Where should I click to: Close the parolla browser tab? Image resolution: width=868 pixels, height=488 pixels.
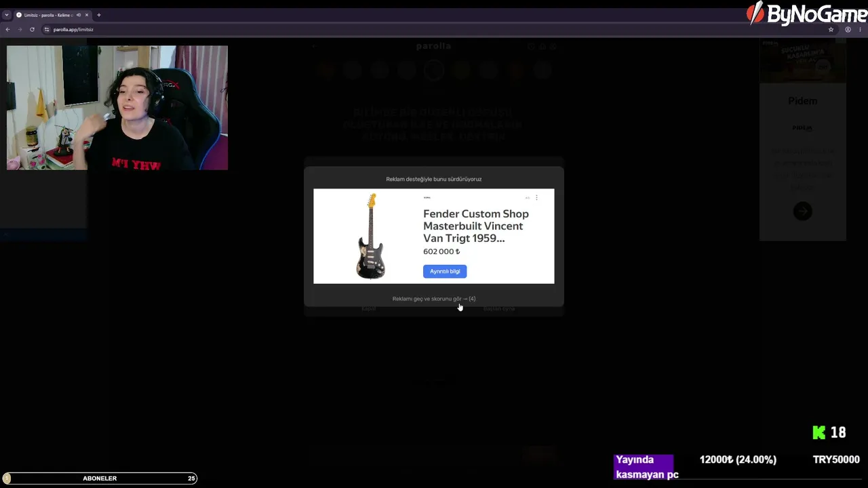(x=87, y=15)
